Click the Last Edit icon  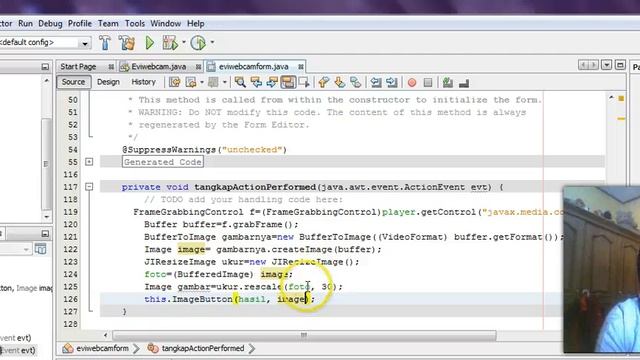point(175,82)
